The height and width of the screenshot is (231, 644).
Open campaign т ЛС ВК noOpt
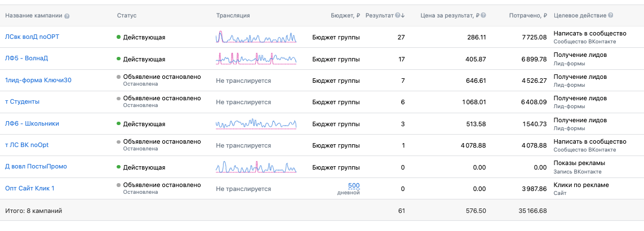[x=26, y=145]
